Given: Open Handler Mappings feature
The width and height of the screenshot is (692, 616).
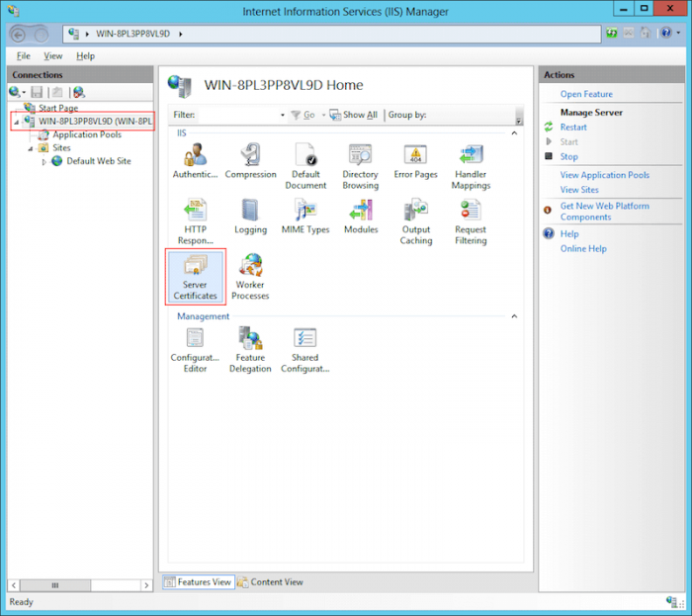Looking at the screenshot, I should pos(471,161).
